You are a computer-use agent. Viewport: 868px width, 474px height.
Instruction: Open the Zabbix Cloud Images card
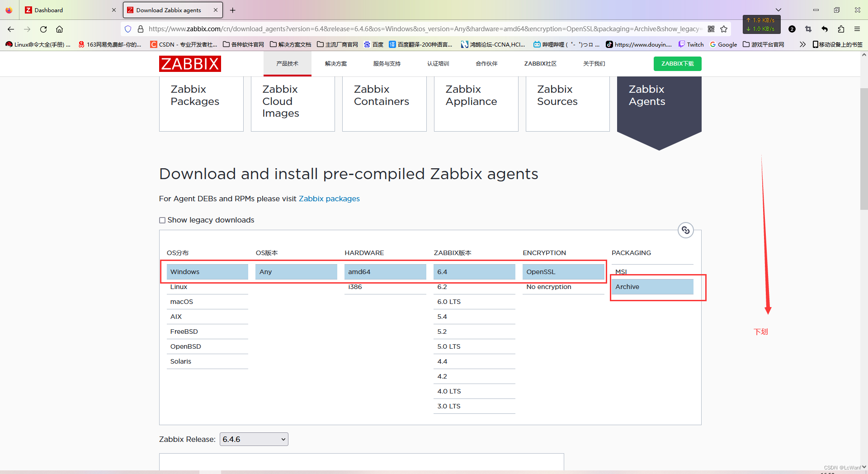293,104
